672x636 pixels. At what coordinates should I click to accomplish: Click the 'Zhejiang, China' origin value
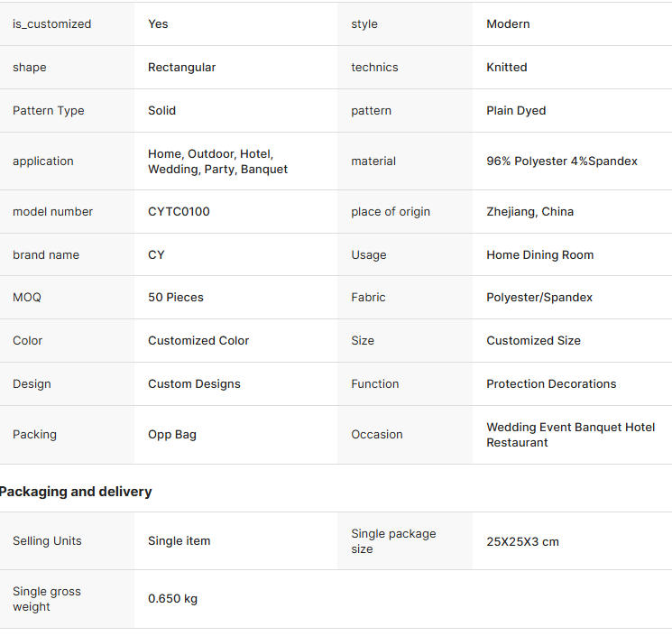click(x=529, y=212)
